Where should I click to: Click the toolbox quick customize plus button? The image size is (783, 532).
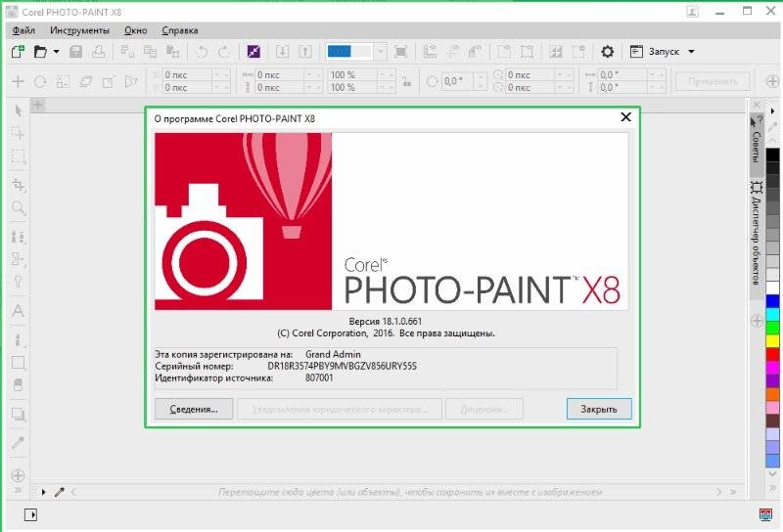tap(18, 475)
